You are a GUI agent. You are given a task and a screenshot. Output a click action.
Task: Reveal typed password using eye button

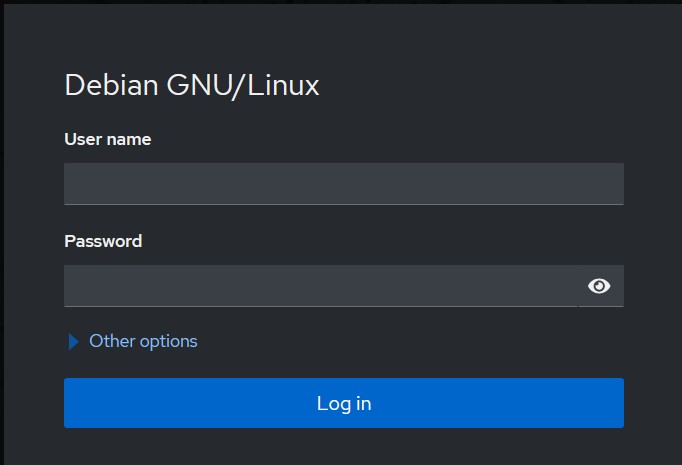pos(599,286)
